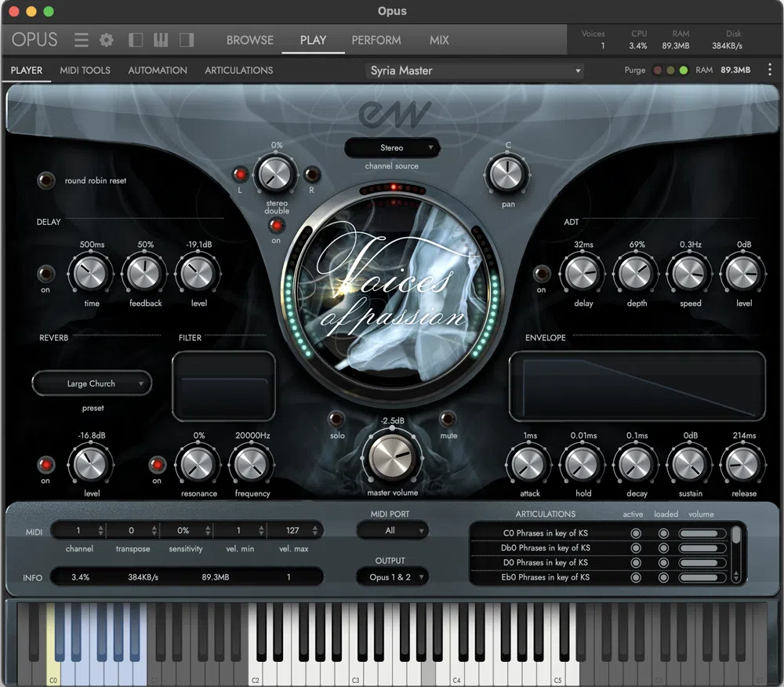Open the settings gear icon
This screenshot has width=784, height=687.
coord(107,40)
